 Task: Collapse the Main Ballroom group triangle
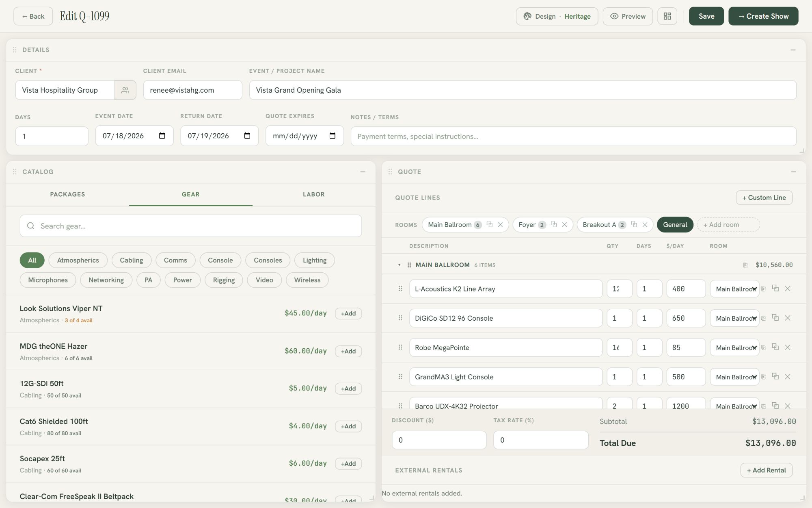coord(399,265)
